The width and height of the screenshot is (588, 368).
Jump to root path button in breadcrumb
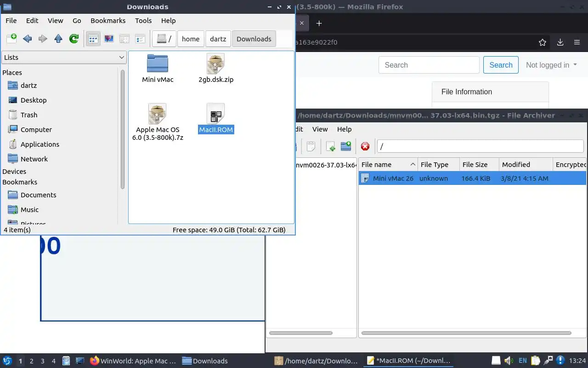[x=164, y=39]
